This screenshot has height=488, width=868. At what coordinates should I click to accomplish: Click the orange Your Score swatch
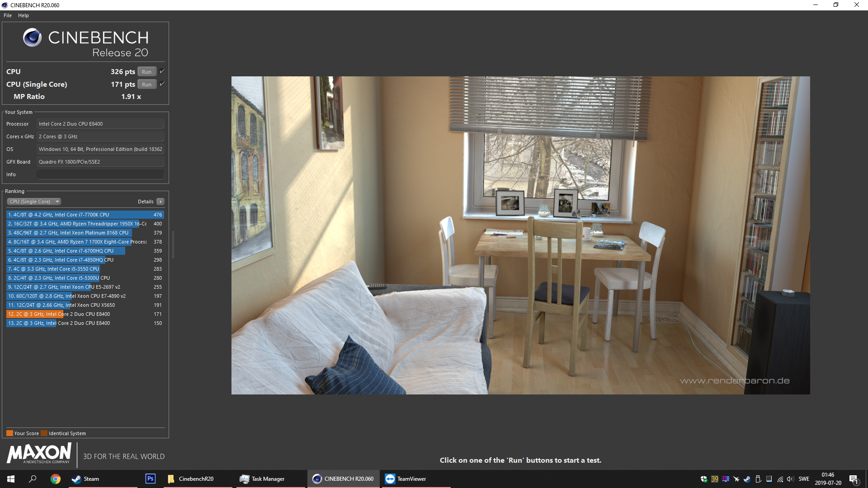(x=9, y=433)
